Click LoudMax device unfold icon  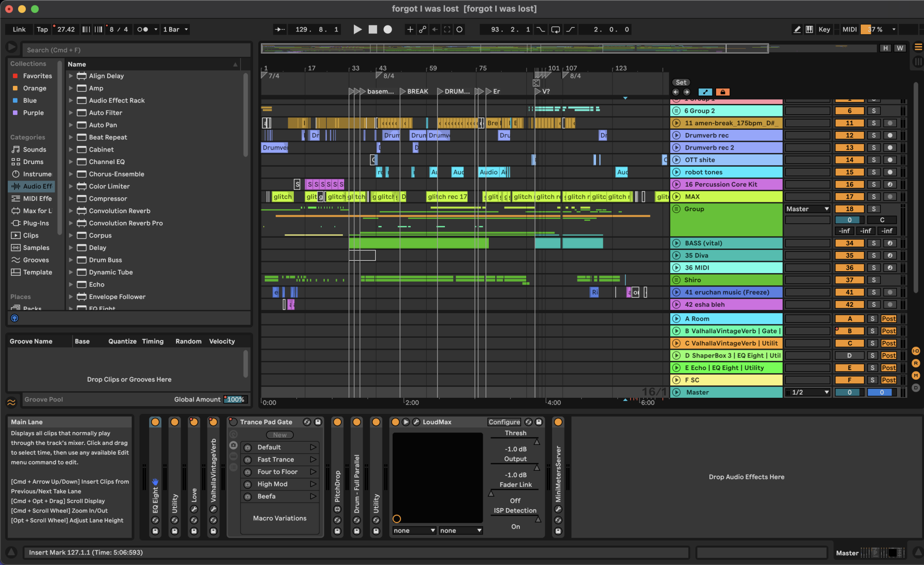(x=406, y=422)
